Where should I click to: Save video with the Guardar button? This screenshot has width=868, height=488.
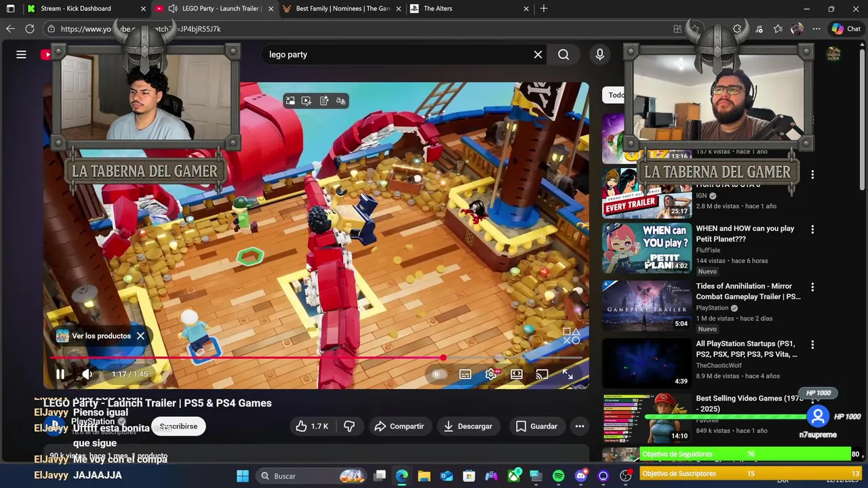click(536, 426)
